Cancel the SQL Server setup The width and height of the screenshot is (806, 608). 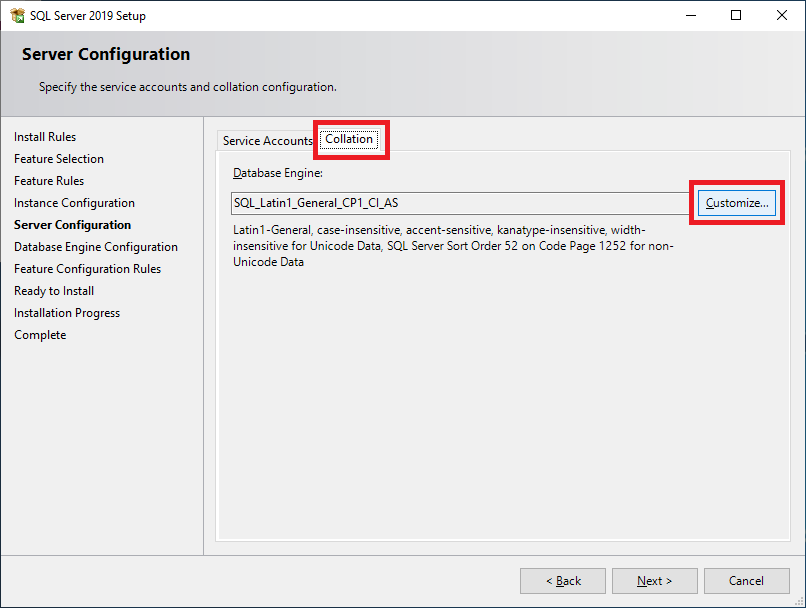pos(746,581)
